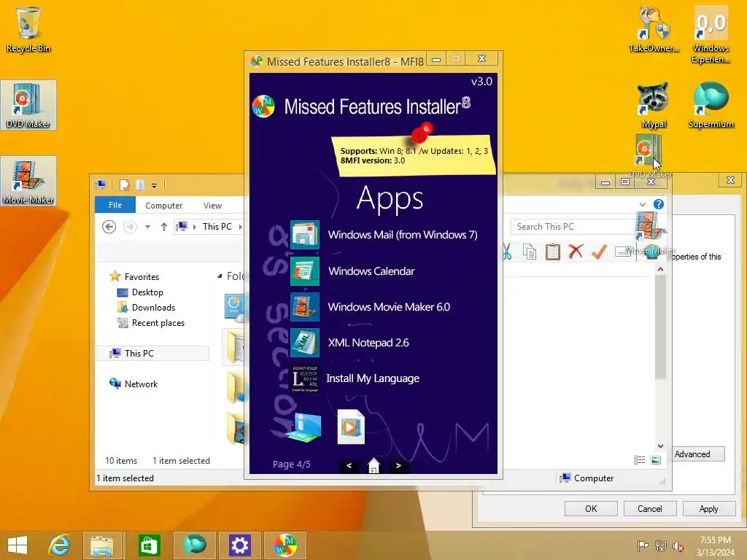
Task: Click the red Delete X icon
Action: click(576, 251)
